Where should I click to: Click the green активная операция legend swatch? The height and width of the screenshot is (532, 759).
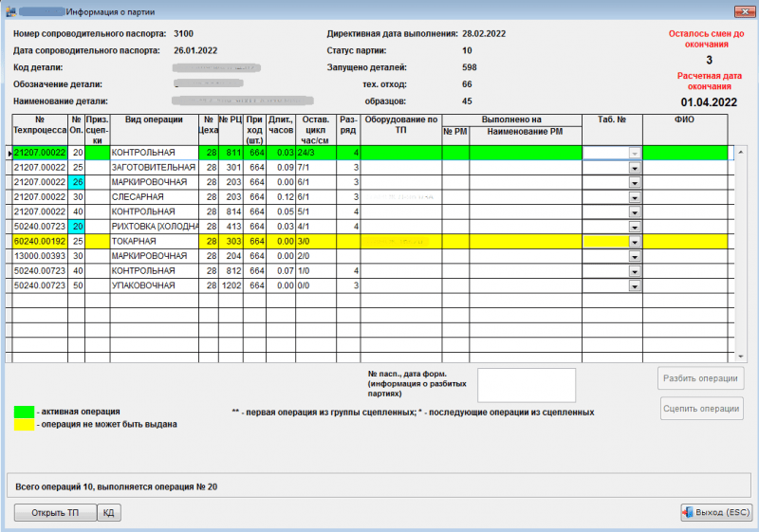24,412
